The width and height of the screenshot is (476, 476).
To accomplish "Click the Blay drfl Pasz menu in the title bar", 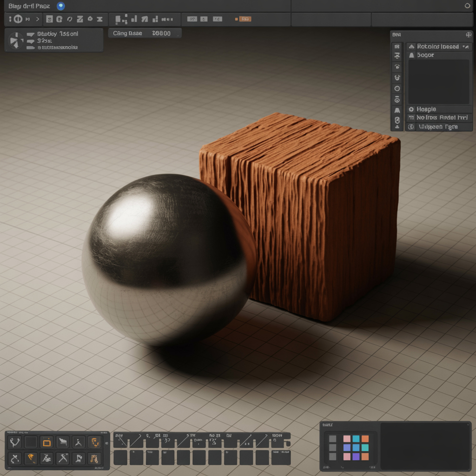I will click(28, 6).
